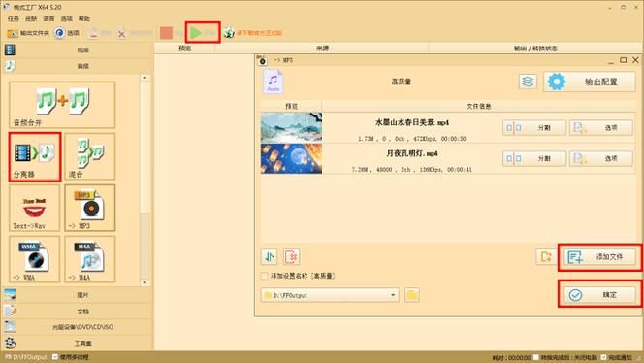The image size is (644, 363).
Task: Click the red square stop toolbar button
Action: [x=167, y=33]
